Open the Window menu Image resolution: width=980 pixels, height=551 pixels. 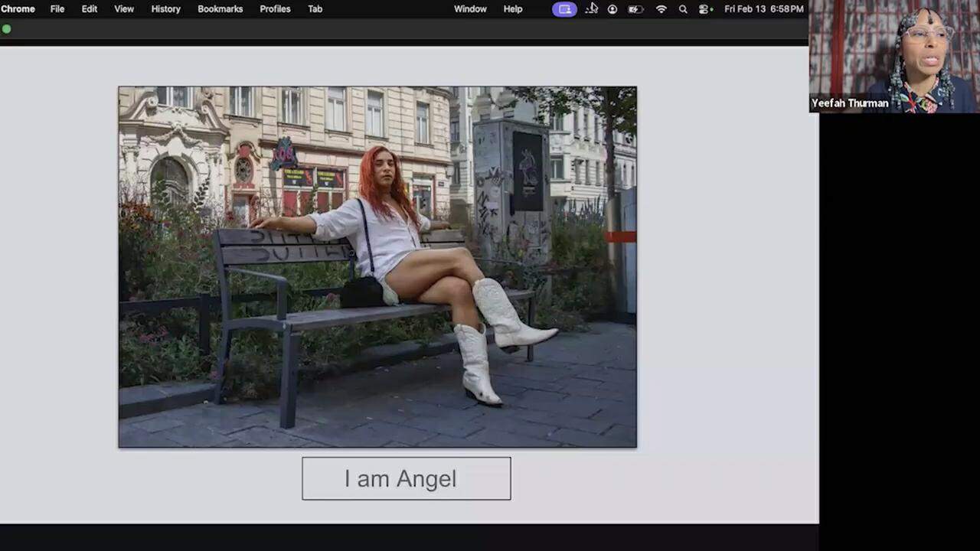click(x=470, y=9)
